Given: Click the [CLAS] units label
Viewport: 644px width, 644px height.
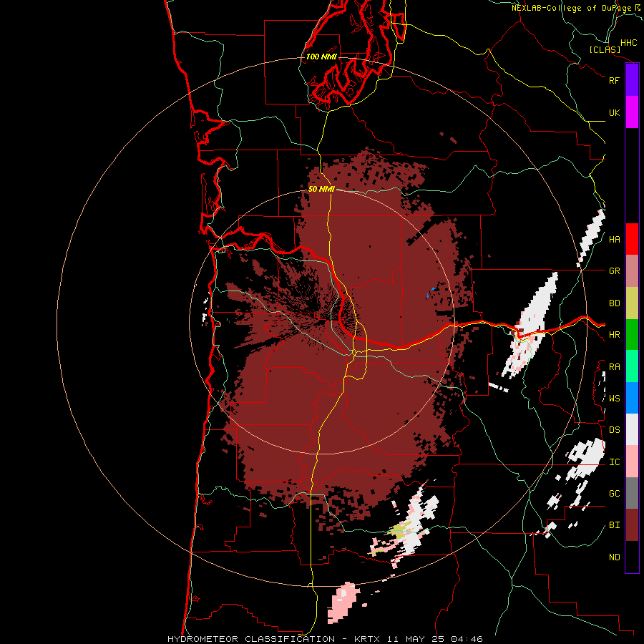Looking at the screenshot, I should pyautogui.click(x=604, y=49).
